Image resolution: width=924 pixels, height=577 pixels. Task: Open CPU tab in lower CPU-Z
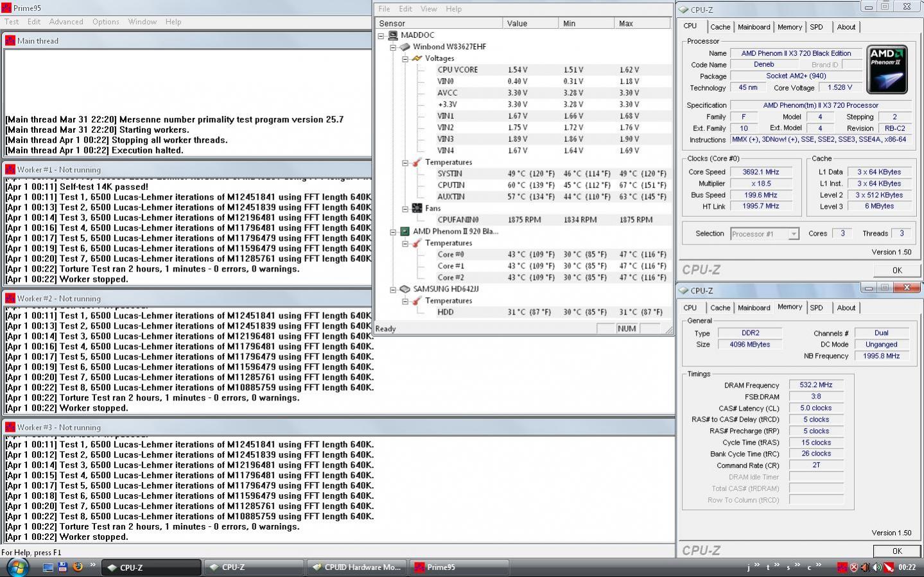click(x=690, y=308)
